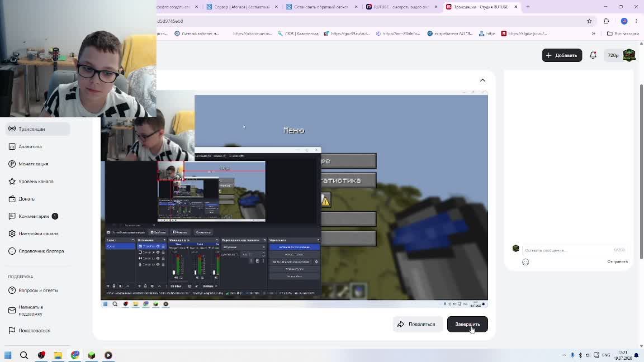Screen dimensions: 644x362
Task: Open Windows taskbar search
Action: point(24,355)
